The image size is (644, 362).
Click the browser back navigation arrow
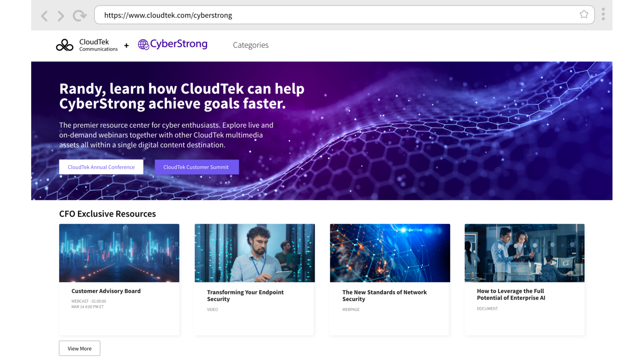(44, 15)
